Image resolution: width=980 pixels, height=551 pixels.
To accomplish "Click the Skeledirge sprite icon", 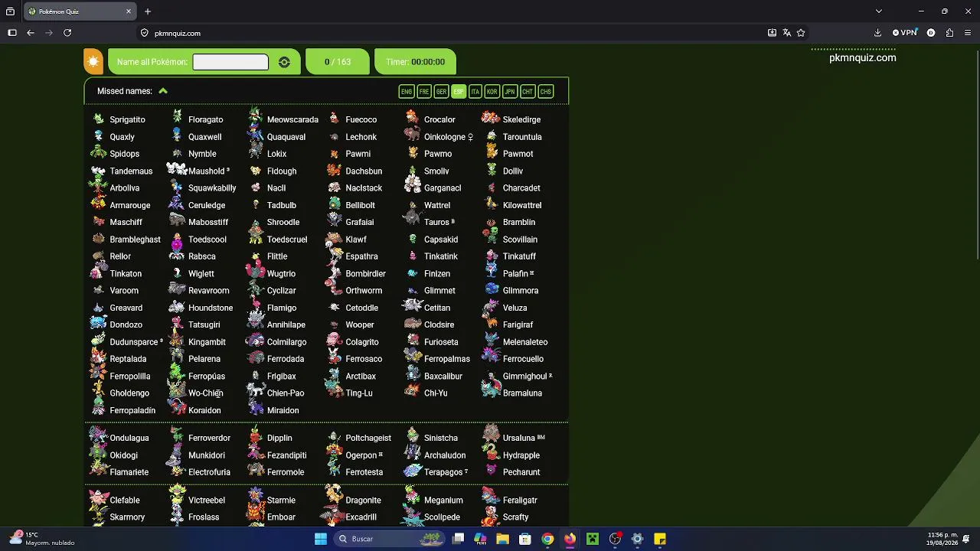I will (x=492, y=119).
